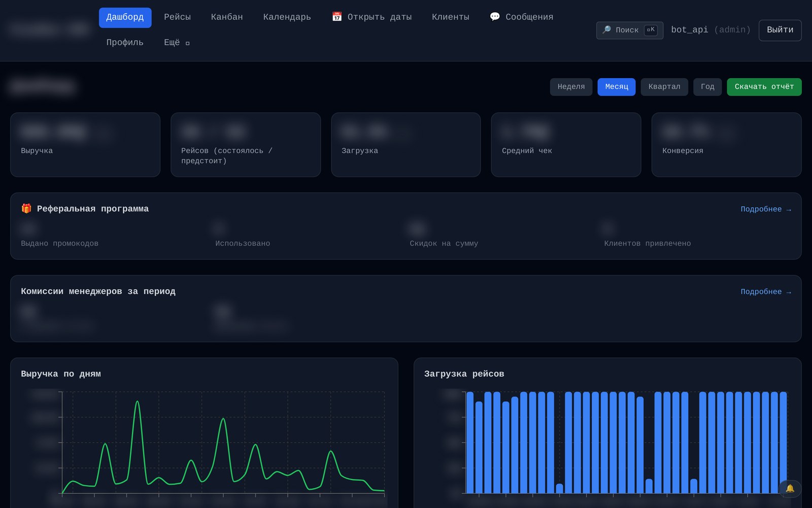Screen dimensions: 812x508
Task: Switch period to Квартал
Action: [x=664, y=87]
